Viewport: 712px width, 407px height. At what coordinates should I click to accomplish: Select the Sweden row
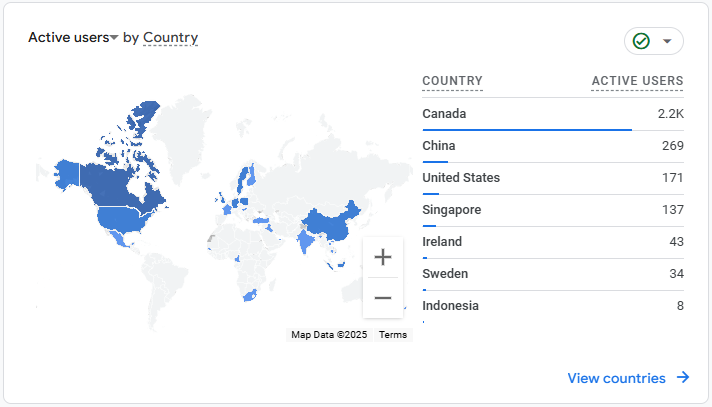point(552,274)
